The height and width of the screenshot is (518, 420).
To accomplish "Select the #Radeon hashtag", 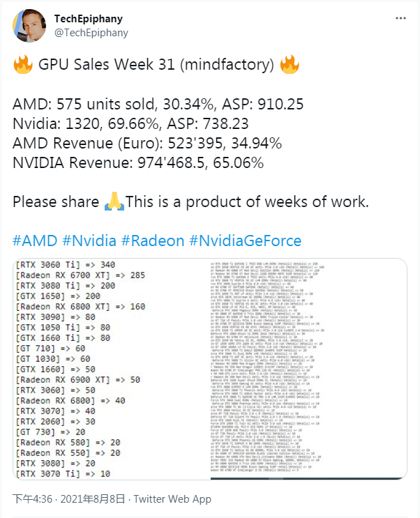I will coord(152,241).
